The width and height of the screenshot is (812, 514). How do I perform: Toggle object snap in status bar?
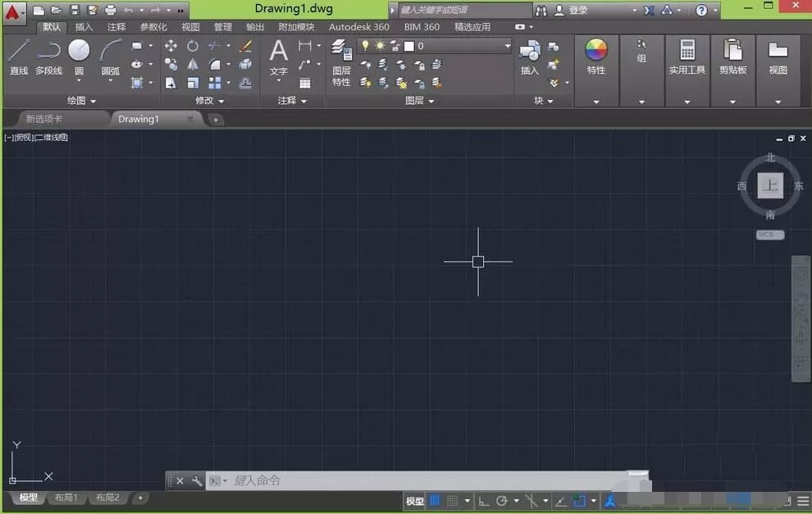(579, 501)
